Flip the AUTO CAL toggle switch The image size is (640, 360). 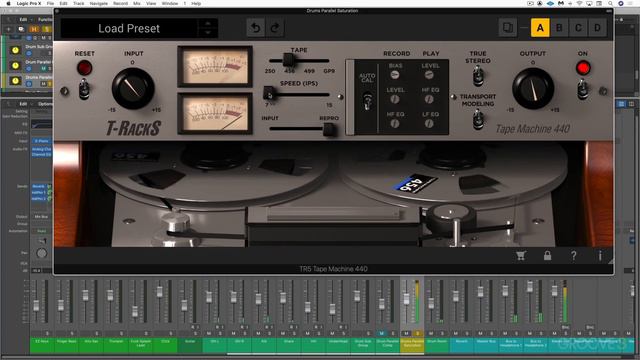pyautogui.click(x=367, y=101)
